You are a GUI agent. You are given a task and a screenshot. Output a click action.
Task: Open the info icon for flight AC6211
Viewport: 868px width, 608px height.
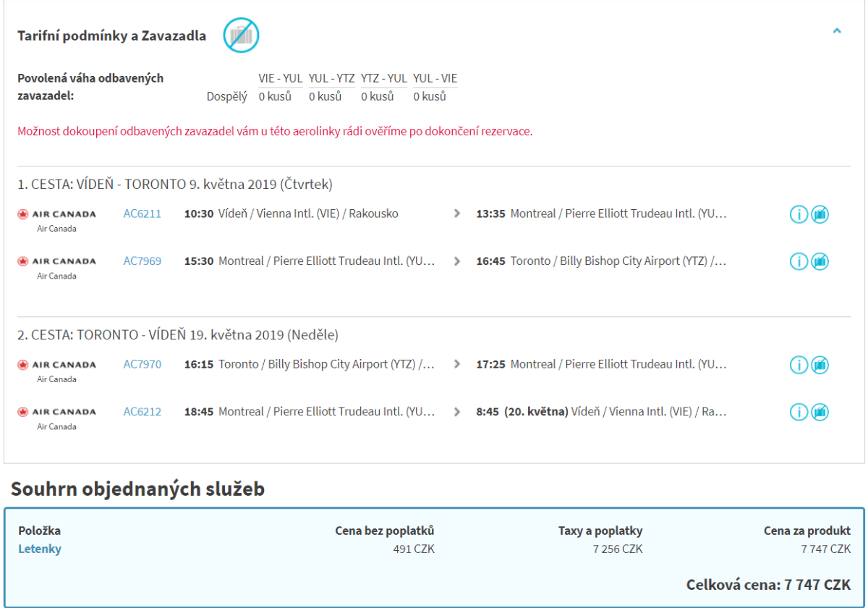click(799, 214)
